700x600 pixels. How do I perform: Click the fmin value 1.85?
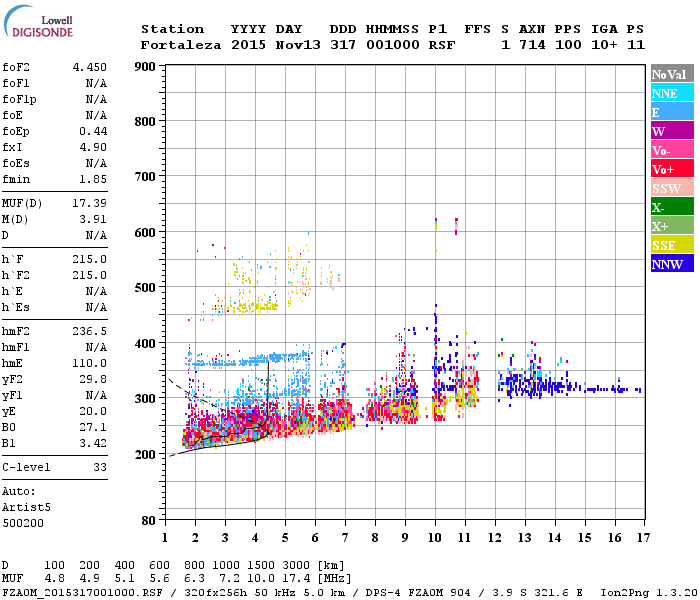pyautogui.click(x=93, y=179)
